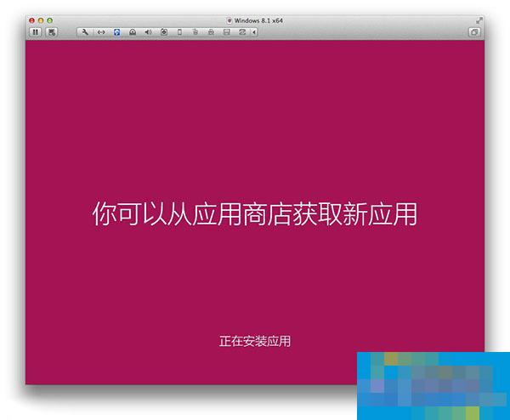Click the green zoom window button
Screen dimensions: 510x420
[50, 20]
